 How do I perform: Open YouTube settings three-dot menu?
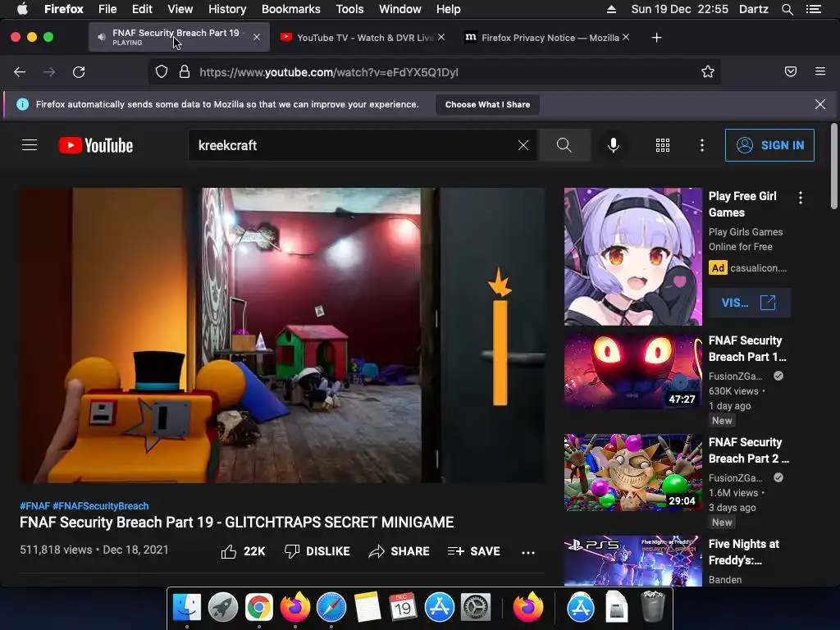click(702, 145)
